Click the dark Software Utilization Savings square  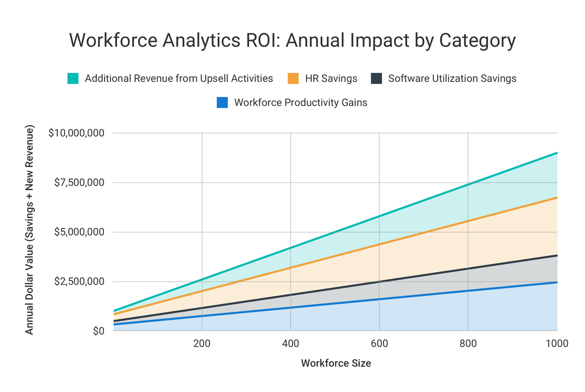coord(377,78)
